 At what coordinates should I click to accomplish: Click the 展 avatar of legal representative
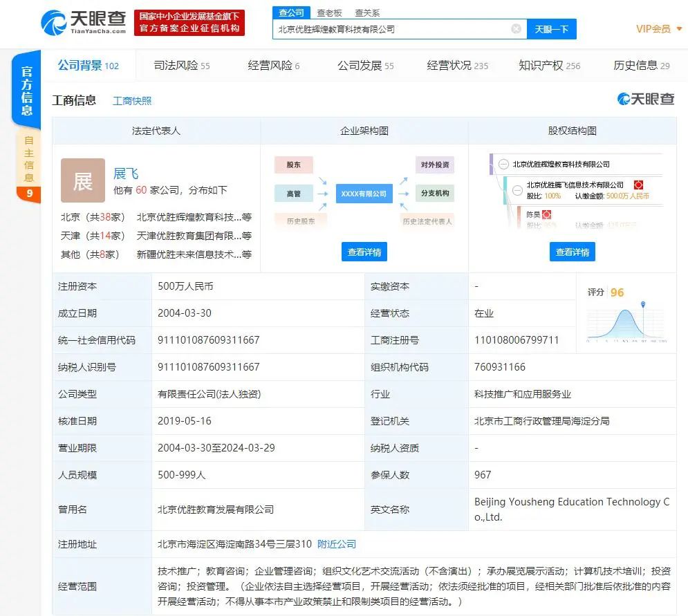click(83, 180)
